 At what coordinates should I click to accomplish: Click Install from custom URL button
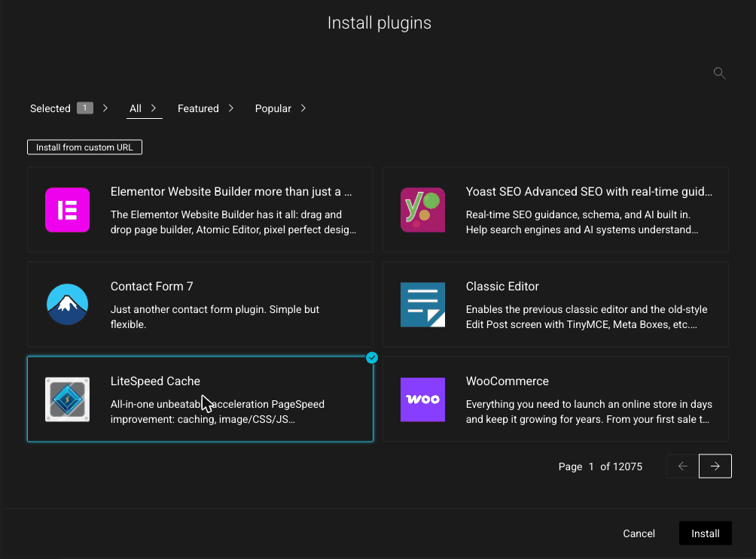[85, 147]
